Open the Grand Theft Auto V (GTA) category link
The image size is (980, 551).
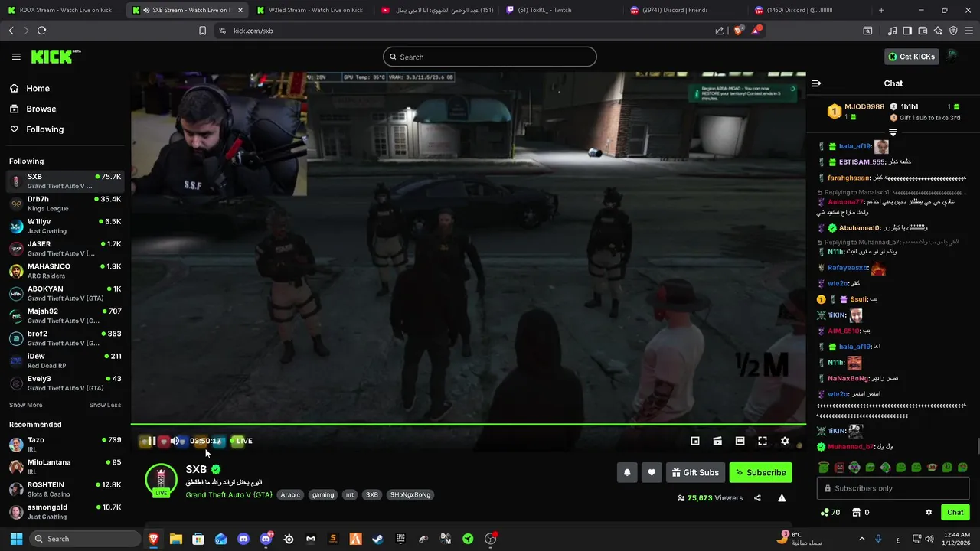point(229,495)
